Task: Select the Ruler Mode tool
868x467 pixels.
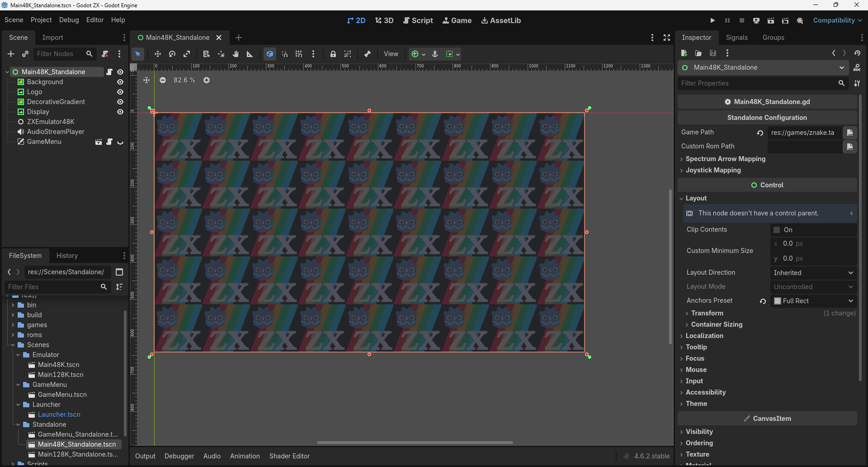Action: tap(250, 54)
